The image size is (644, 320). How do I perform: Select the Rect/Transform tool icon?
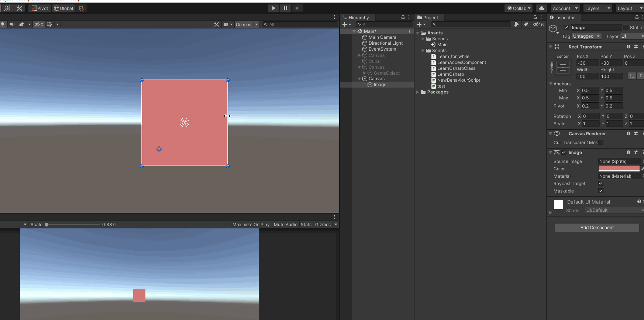click(7, 8)
